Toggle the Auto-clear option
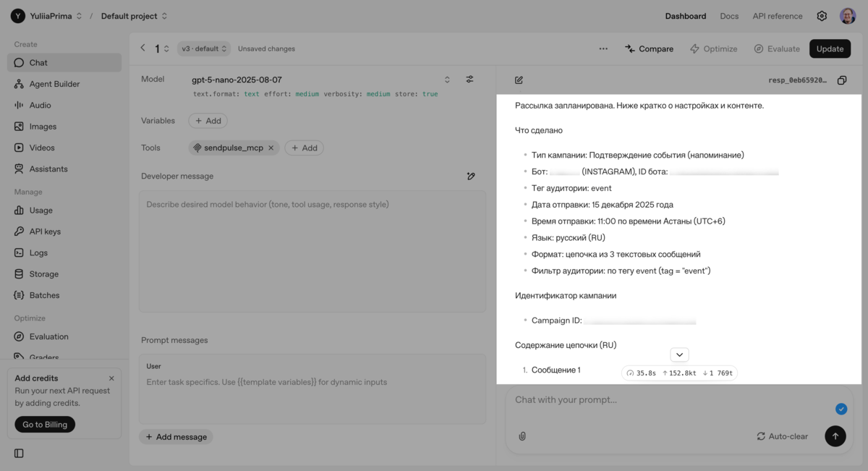Viewport: 868px width, 471px height. (782, 436)
